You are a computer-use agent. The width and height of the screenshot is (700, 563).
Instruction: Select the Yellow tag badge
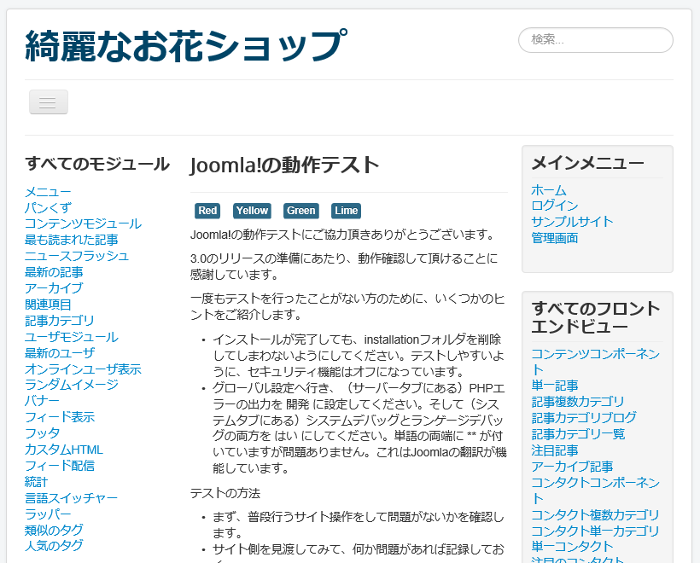252,211
